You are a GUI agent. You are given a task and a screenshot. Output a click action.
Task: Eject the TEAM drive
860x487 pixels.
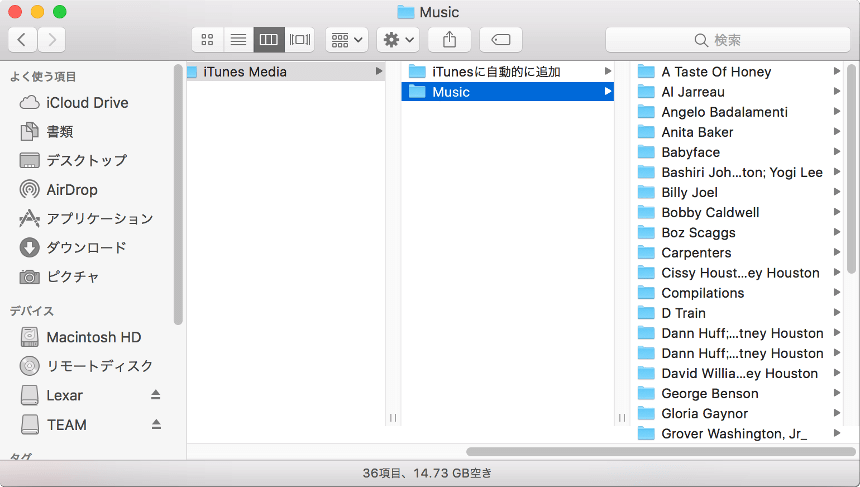pos(156,425)
